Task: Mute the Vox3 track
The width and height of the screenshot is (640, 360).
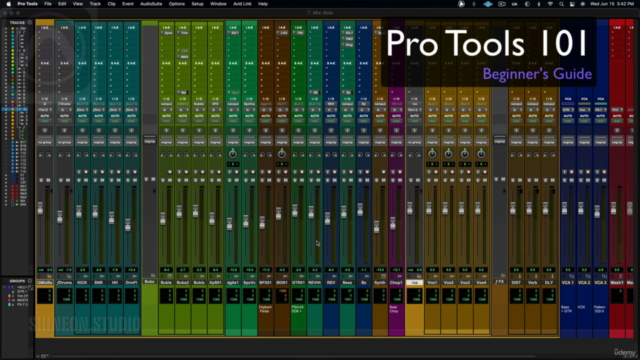Action: click(468, 180)
